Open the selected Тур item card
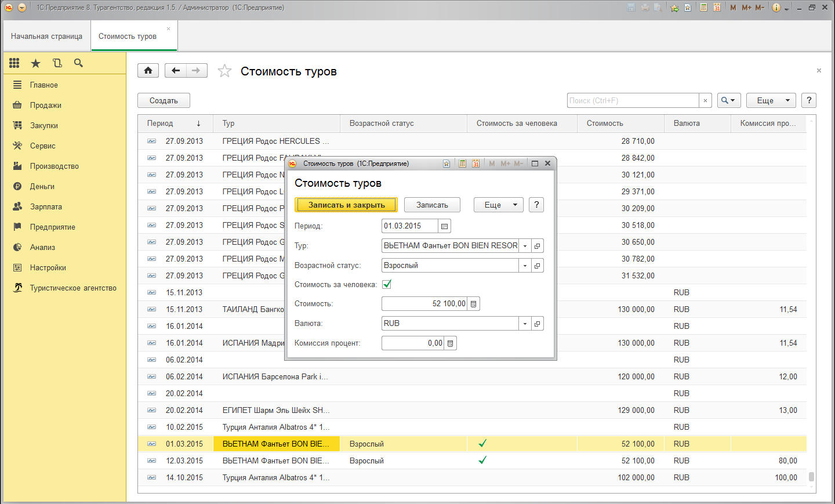 point(538,246)
